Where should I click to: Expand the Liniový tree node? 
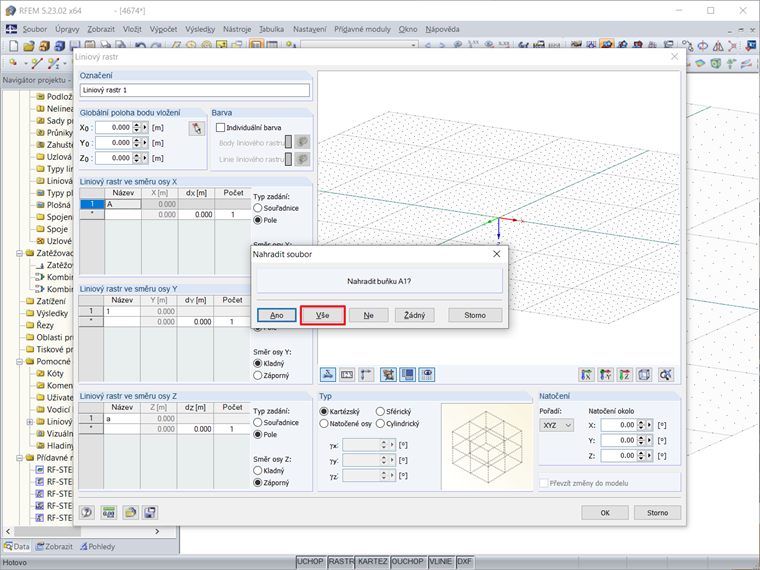click(x=30, y=422)
